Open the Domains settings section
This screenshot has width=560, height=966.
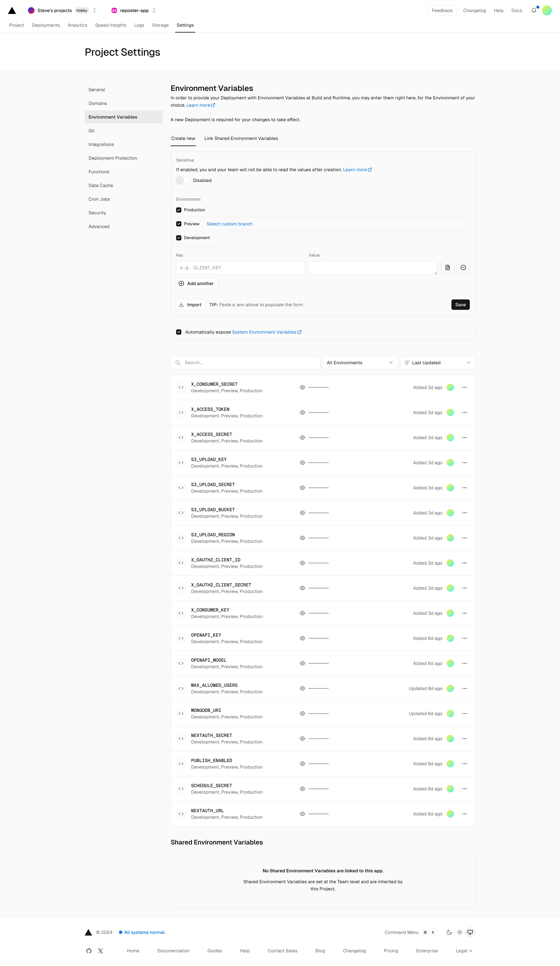click(x=124, y=103)
